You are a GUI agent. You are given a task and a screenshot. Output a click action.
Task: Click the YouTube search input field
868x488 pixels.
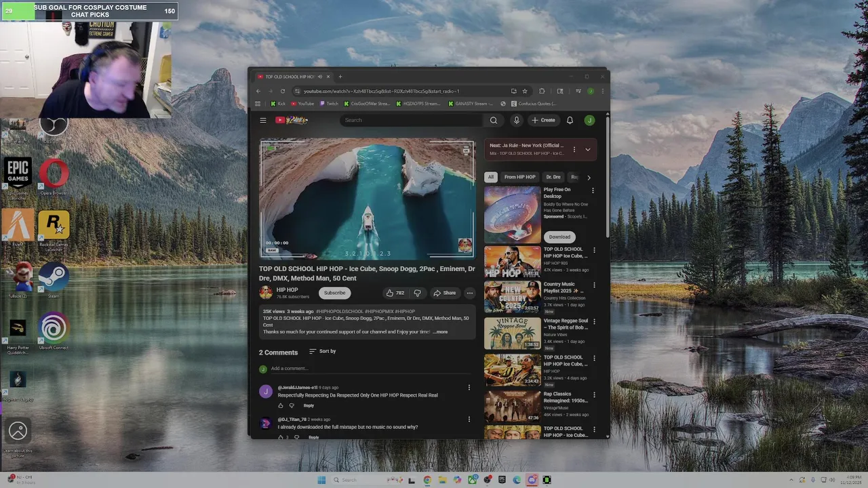(411, 120)
